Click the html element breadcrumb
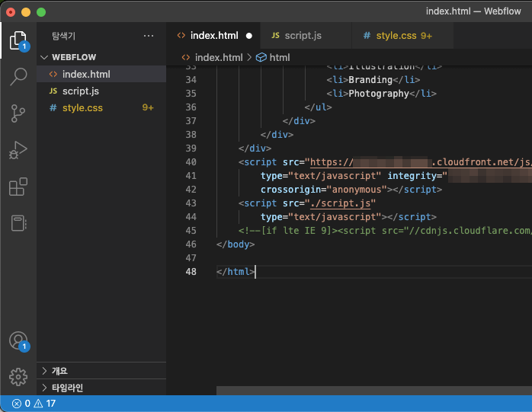 (280, 57)
